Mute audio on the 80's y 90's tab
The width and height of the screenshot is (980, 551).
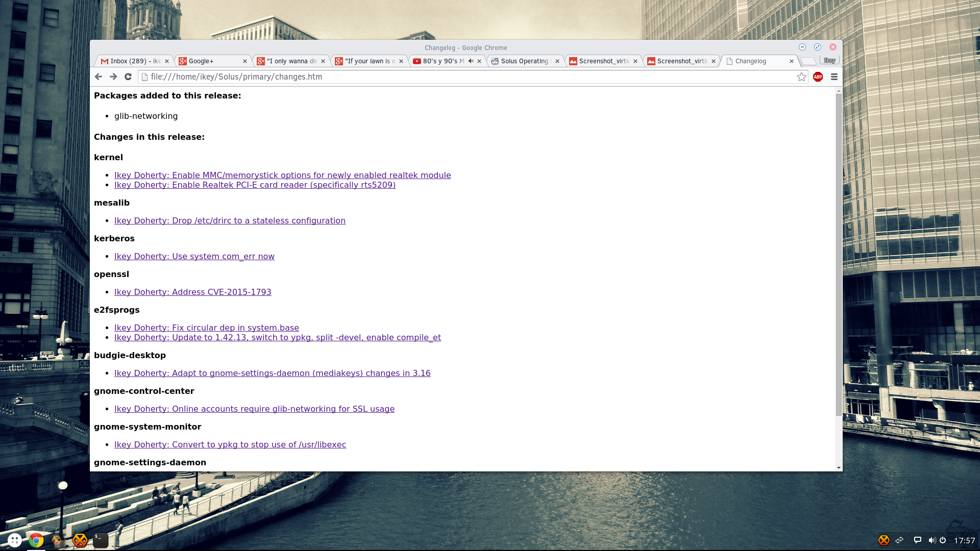471,61
